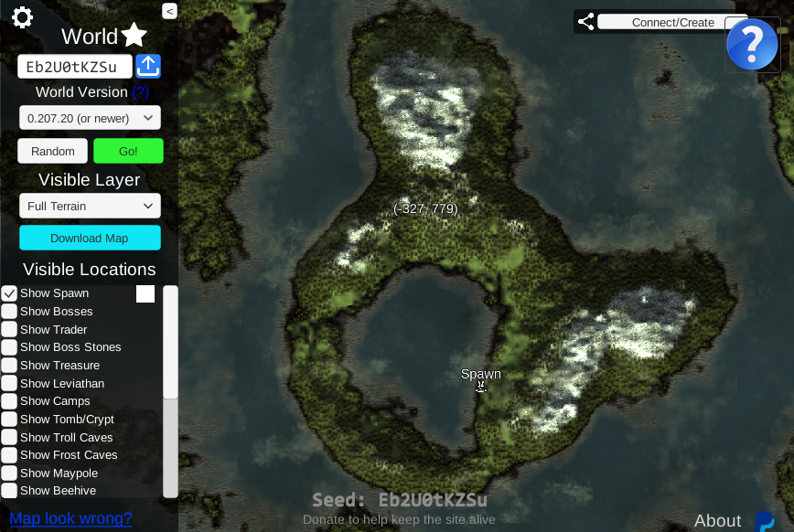Enable the Show Bosses checkbox
The height and width of the screenshot is (532, 794).
coord(9,312)
